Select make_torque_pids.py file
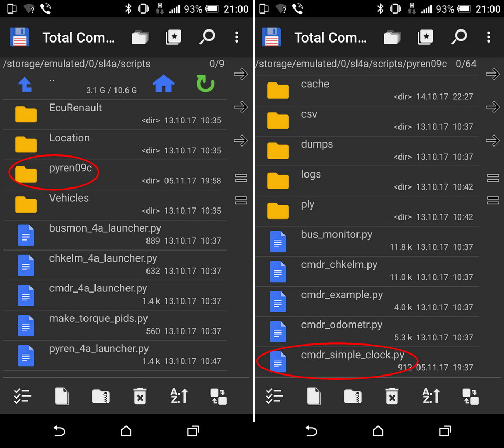This screenshot has width=504, height=448. (x=115, y=326)
